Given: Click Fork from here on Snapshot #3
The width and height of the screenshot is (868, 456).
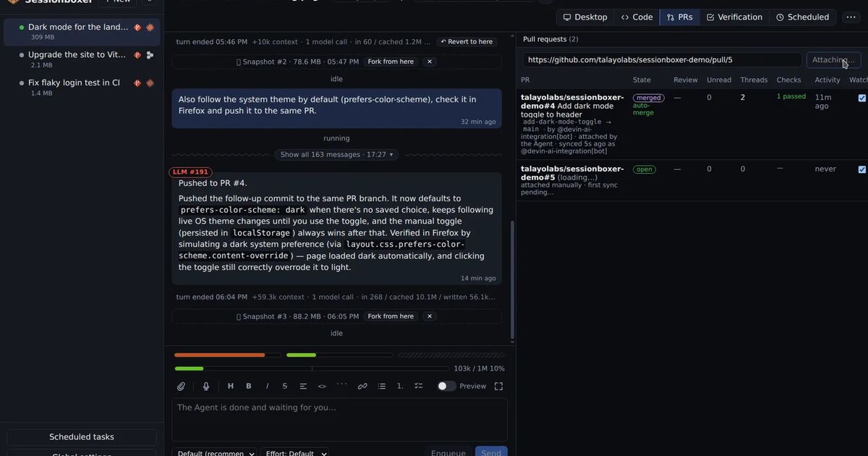Looking at the screenshot, I should point(391,317).
